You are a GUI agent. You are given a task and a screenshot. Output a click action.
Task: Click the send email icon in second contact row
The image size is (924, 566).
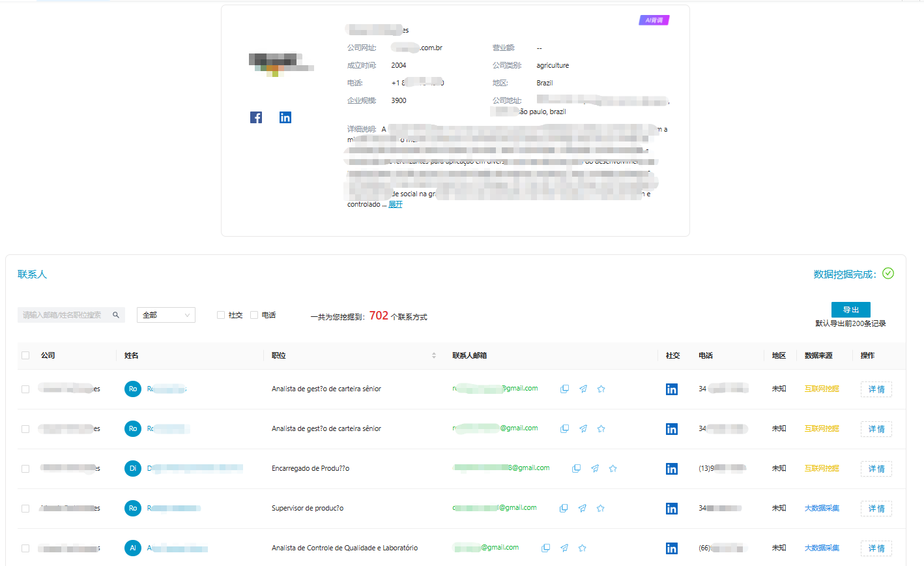coord(583,428)
